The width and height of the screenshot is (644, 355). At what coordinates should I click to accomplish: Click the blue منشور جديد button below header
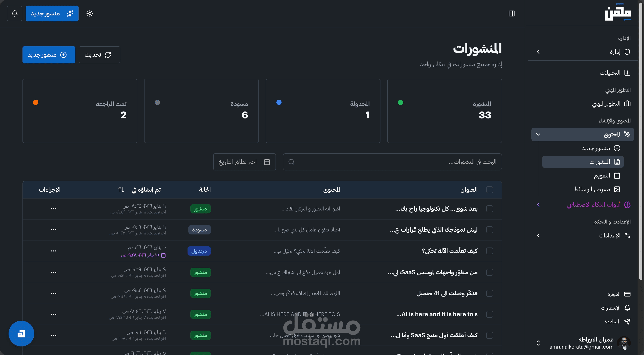[x=49, y=55]
